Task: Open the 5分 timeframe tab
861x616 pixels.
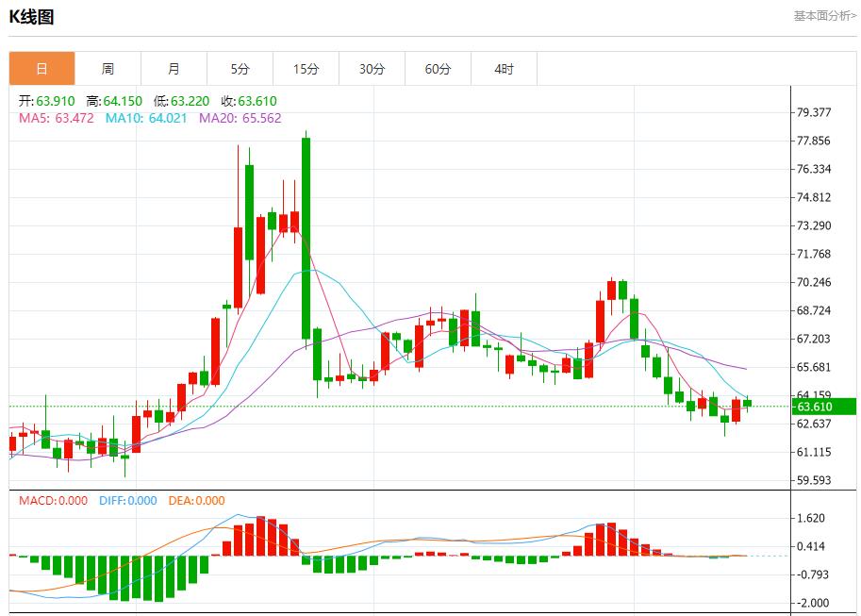Action: pos(240,69)
